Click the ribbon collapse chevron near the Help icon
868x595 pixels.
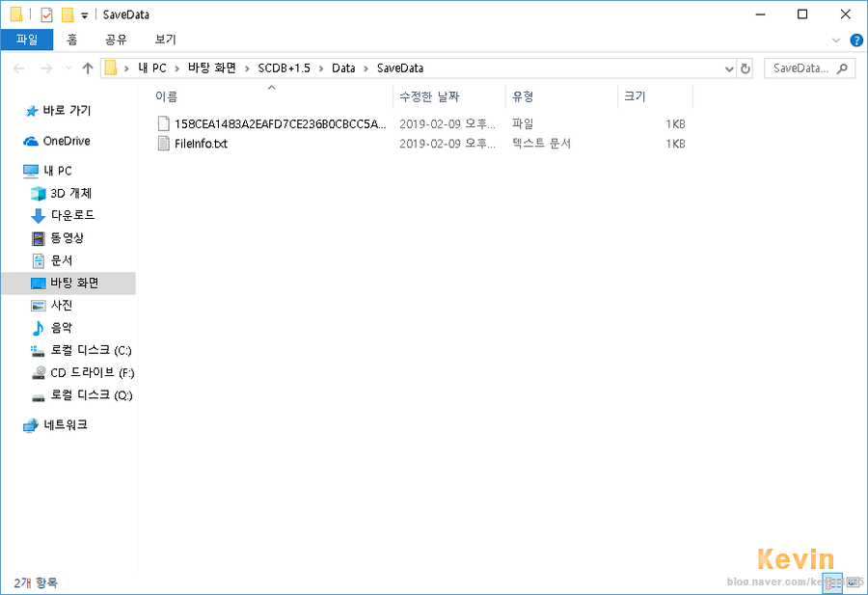837,40
